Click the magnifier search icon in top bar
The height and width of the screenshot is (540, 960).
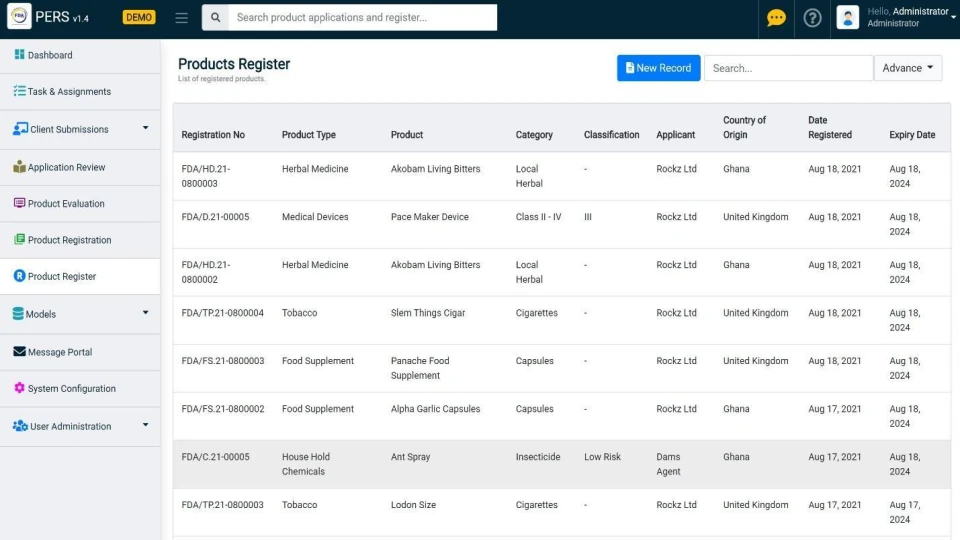click(216, 18)
